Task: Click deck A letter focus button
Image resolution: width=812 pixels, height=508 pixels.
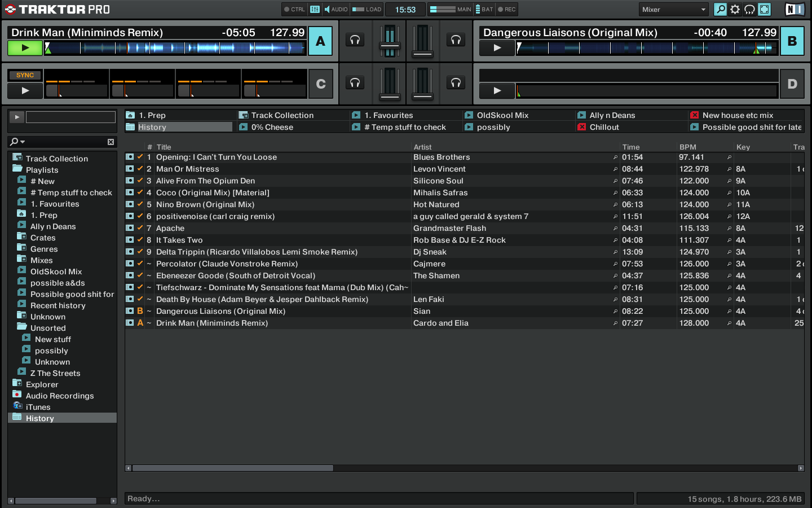Action: click(x=320, y=41)
